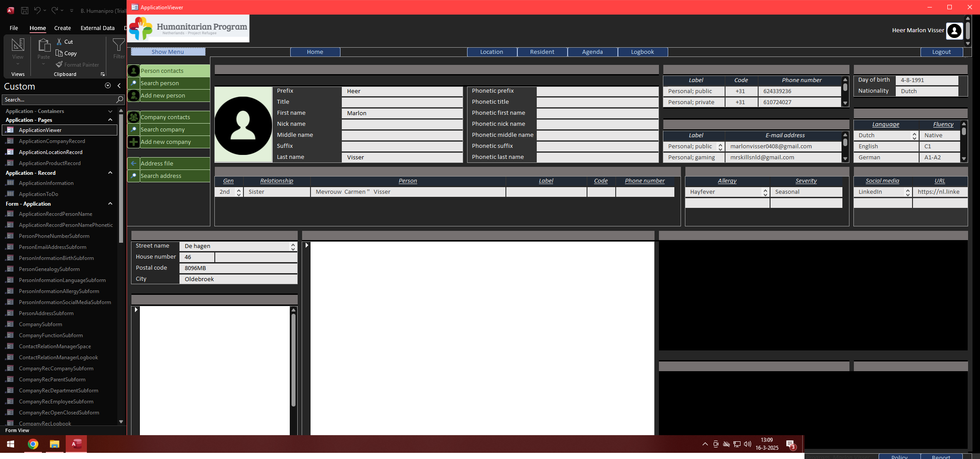The height and width of the screenshot is (459, 980).
Task: Click the Redo icon in Access title bar
Action: tap(54, 10)
